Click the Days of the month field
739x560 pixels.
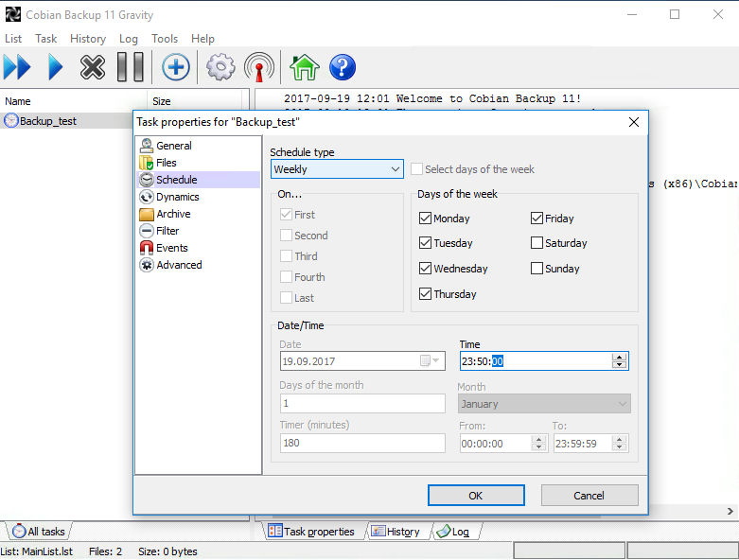pos(362,403)
